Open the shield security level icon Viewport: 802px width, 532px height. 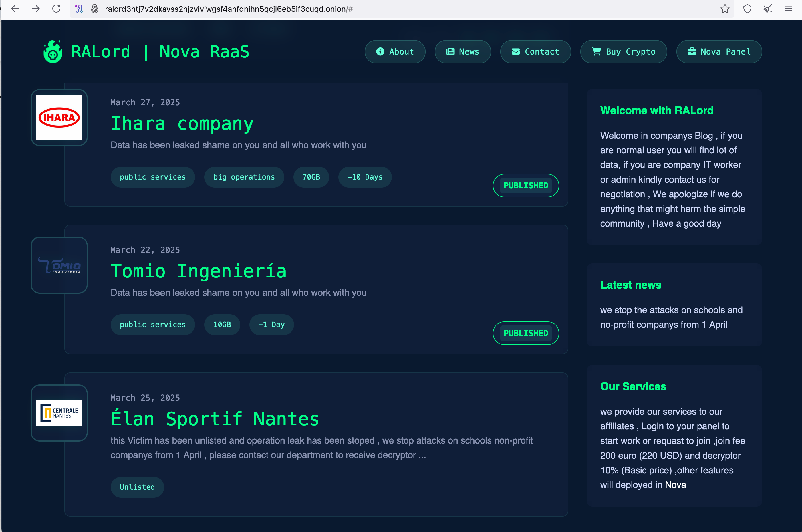[x=747, y=9]
